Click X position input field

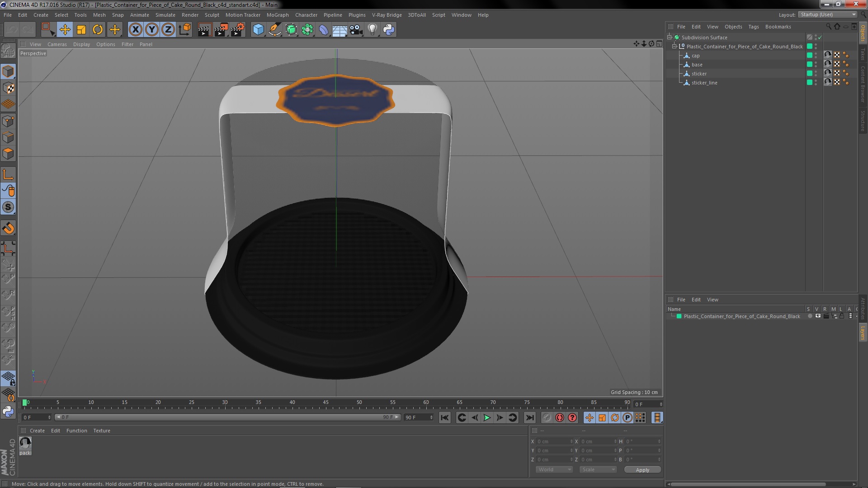coord(554,441)
